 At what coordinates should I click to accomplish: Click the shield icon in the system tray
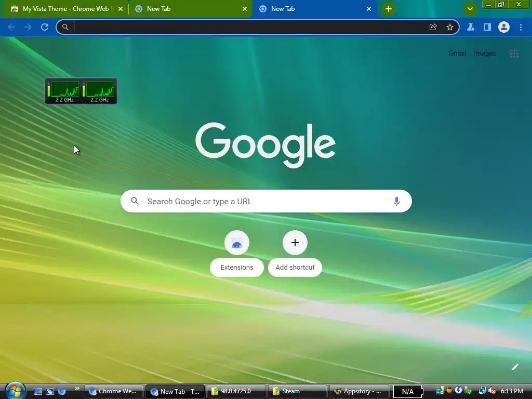449,391
